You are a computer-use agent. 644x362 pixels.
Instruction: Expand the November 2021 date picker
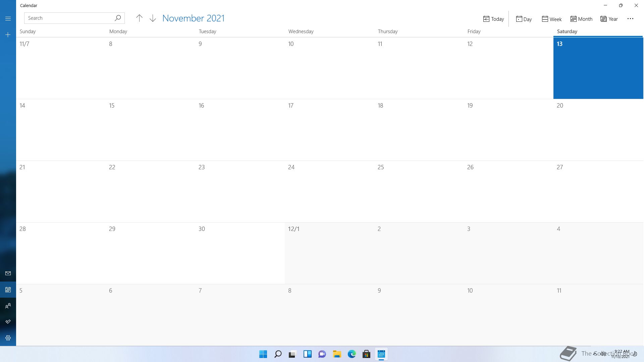193,18
